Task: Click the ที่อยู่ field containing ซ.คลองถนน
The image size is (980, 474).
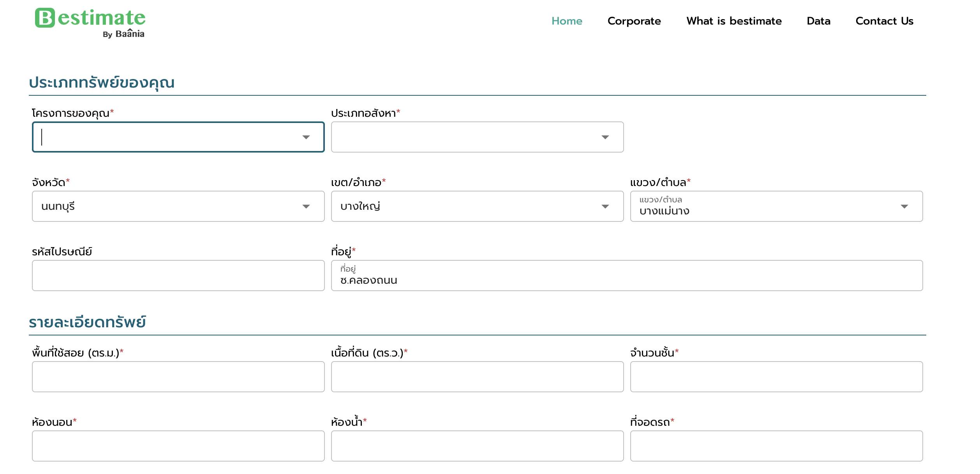Action: [x=626, y=276]
